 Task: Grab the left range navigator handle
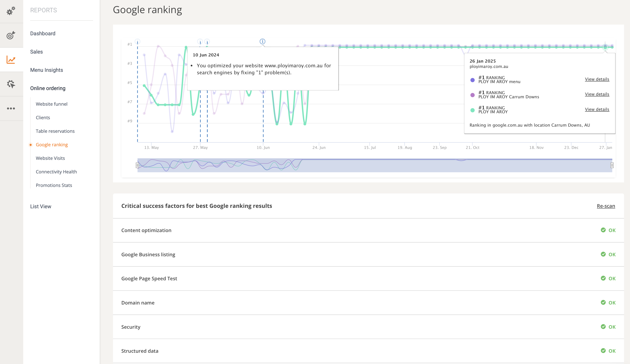137,165
